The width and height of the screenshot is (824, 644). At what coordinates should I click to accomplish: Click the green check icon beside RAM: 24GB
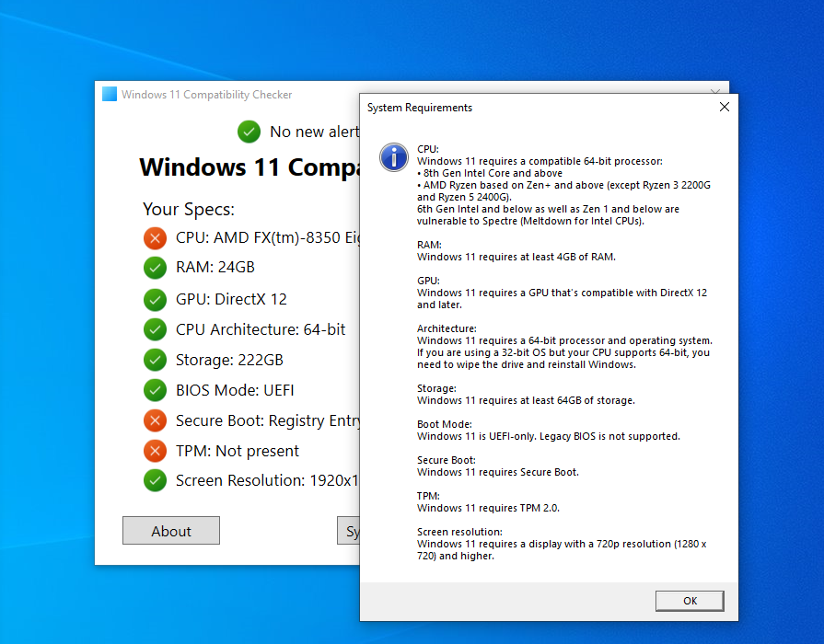pos(155,268)
